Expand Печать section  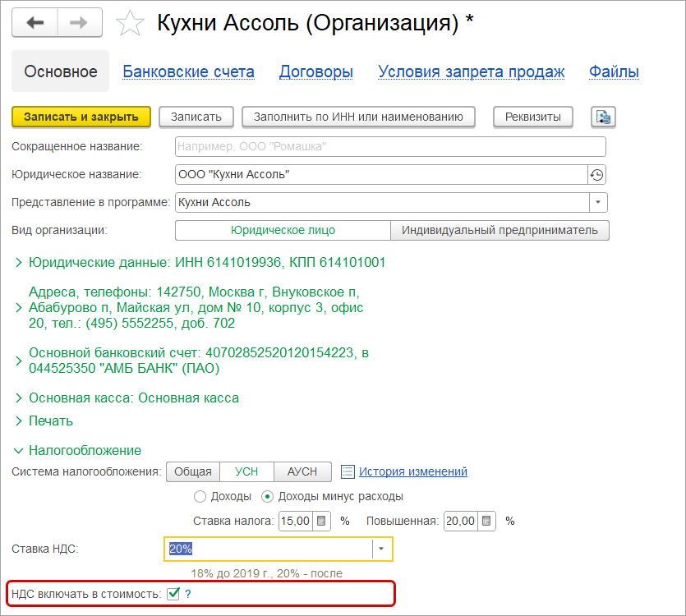(x=18, y=421)
